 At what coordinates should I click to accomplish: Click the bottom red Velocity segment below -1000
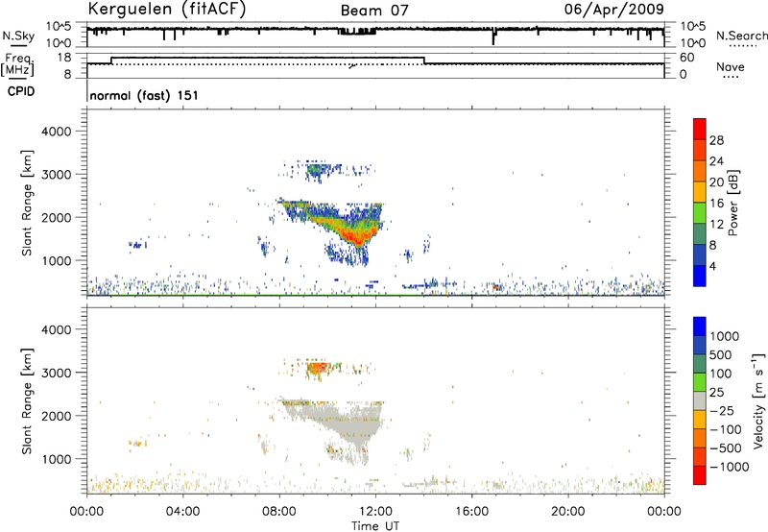[x=700, y=475]
